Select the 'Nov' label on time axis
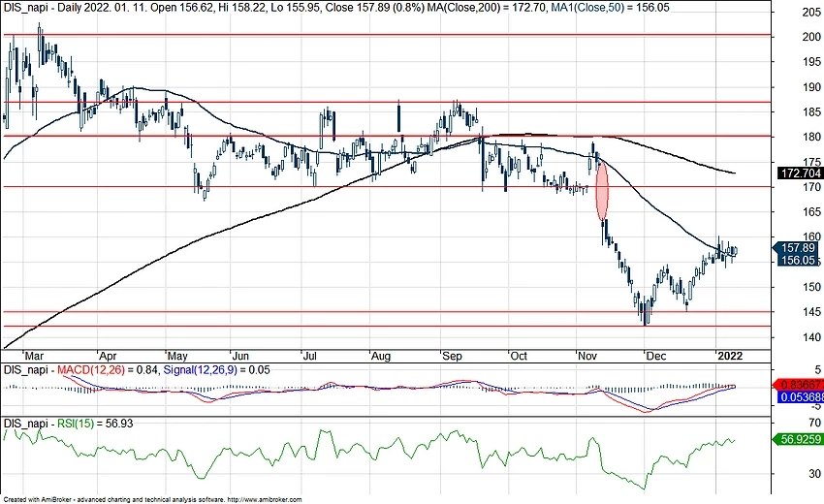Image resolution: width=824 pixels, height=504 pixels. click(587, 356)
